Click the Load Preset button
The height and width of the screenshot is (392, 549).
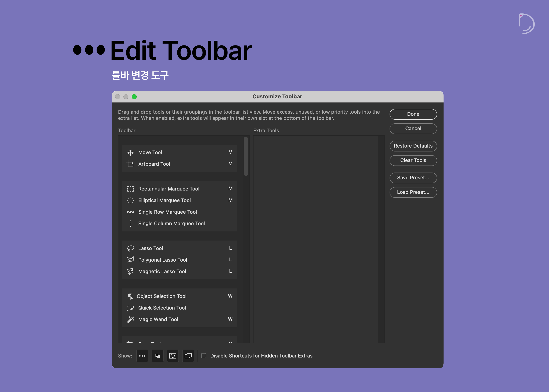point(413,192)
